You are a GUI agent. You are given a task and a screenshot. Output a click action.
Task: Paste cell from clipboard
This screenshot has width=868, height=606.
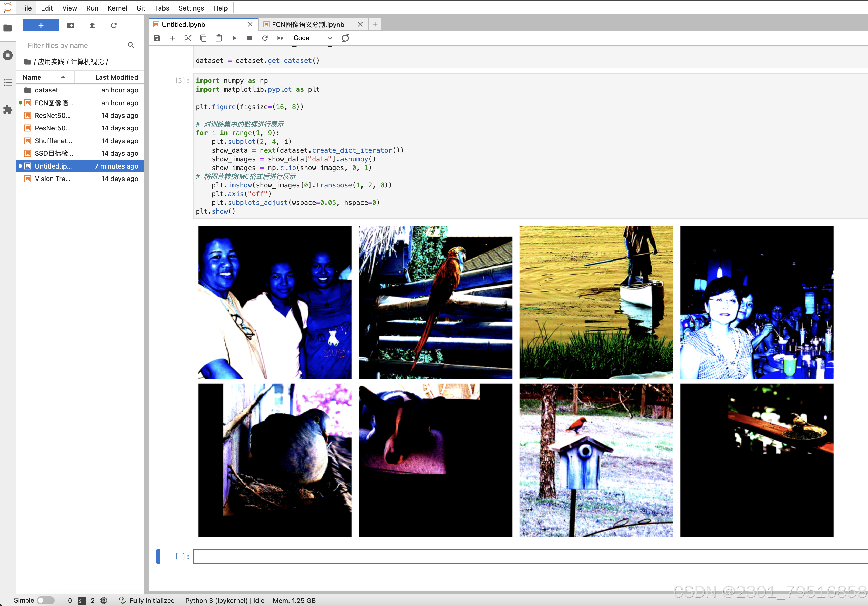(219, 38)
